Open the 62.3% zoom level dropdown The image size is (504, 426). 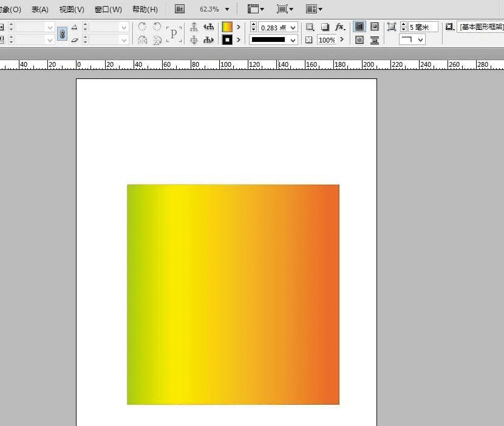tap(227, 9)
